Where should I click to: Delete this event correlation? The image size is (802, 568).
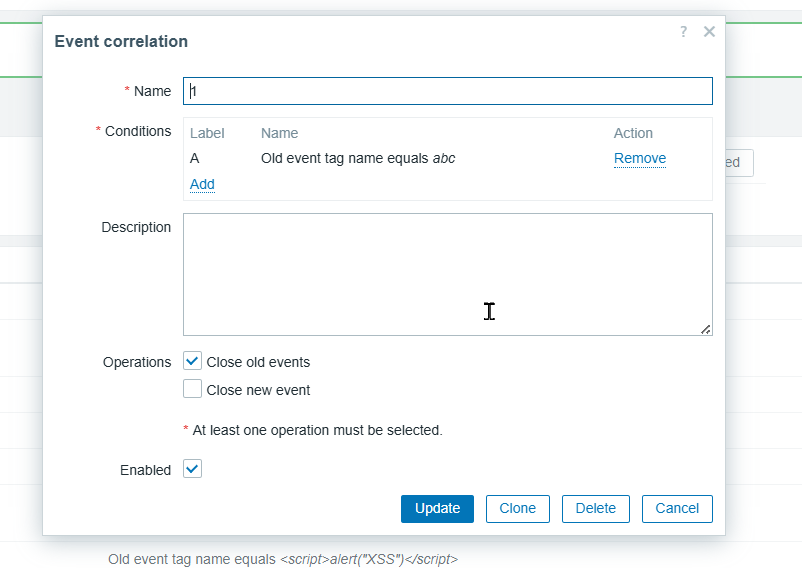596,508
